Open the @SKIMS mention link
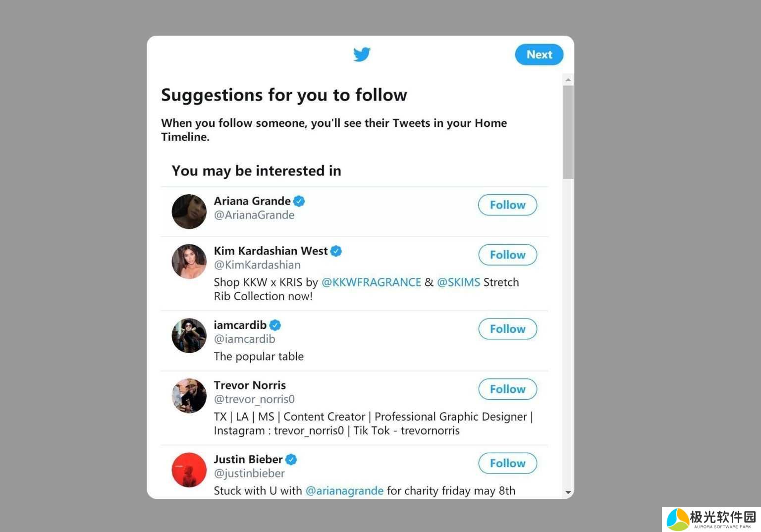The height and width of the screenshot is (532, 761). pos(458,282)
